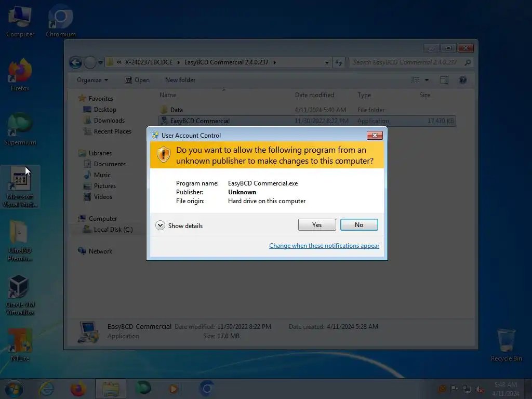532x399 pixels.
Task: Select Pictures library
Action: pos(104,185)
